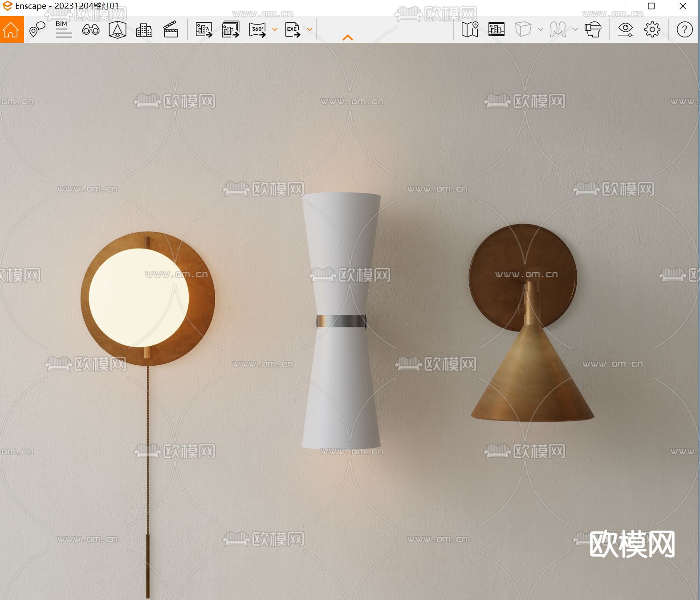Screen dimensions: 700x600
Task: Export a single Screenshot
Action: click(204, 30)
